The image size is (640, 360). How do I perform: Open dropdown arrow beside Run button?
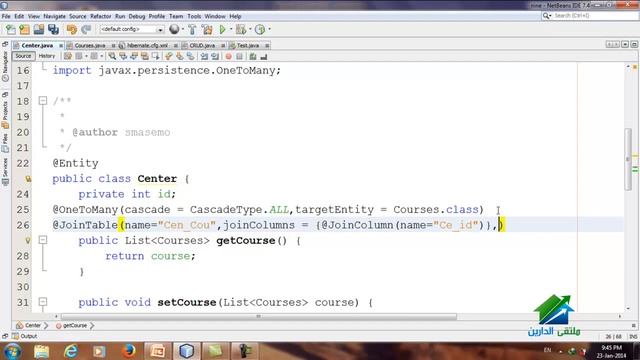(231, 29)
